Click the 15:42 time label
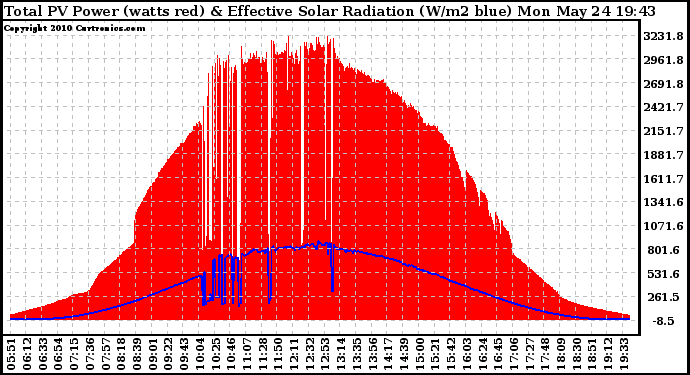Viewport: 690px width, 375px height. tap(451, 354)
